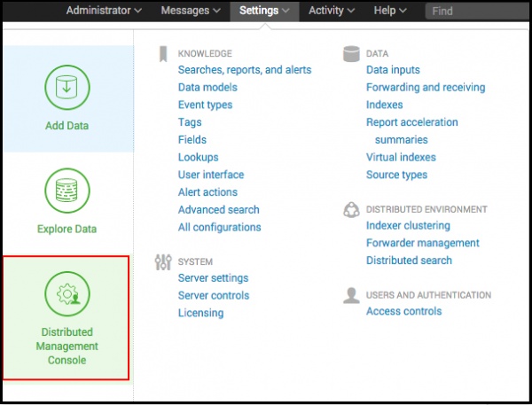Open the Explore Data database icon
The image size is (532, 405).
(x=67, y=191)
